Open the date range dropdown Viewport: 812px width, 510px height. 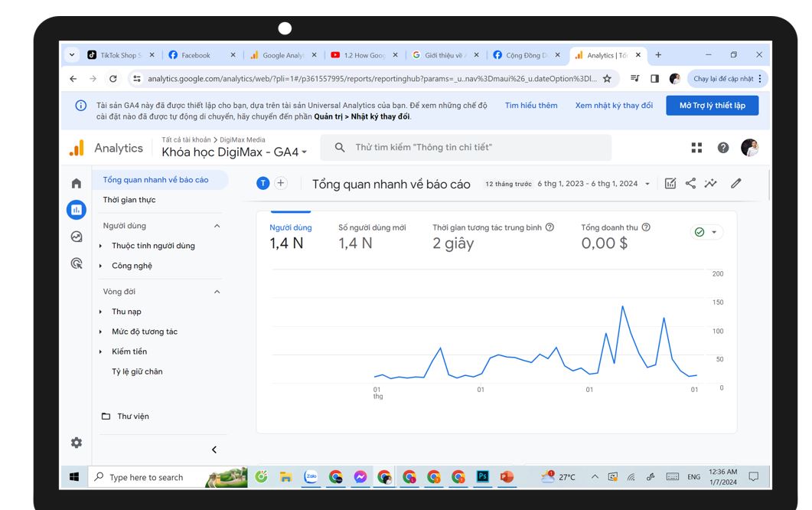click(x=568, y=184)
